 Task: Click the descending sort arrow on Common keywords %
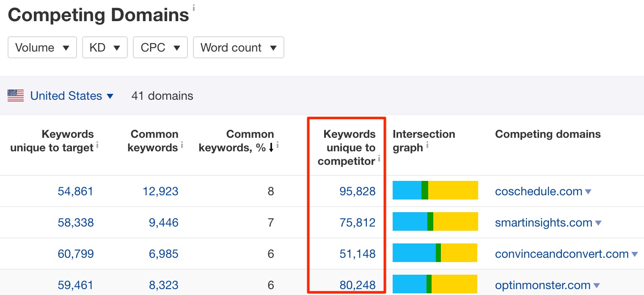tap(271, 148)
